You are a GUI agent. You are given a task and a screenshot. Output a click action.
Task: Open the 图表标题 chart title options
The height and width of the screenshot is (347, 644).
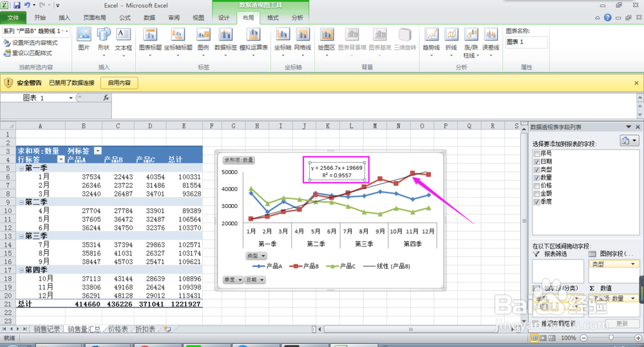150,42
